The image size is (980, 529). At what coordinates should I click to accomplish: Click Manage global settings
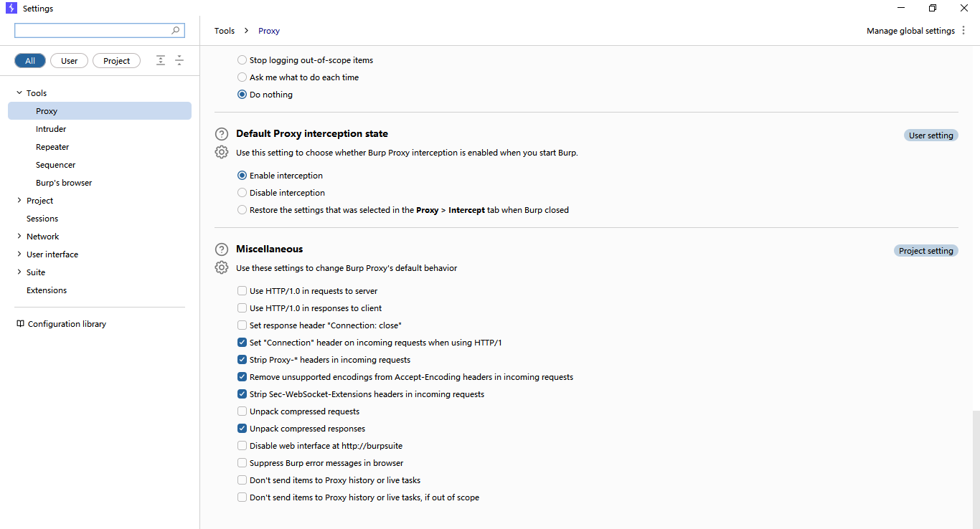910,31
